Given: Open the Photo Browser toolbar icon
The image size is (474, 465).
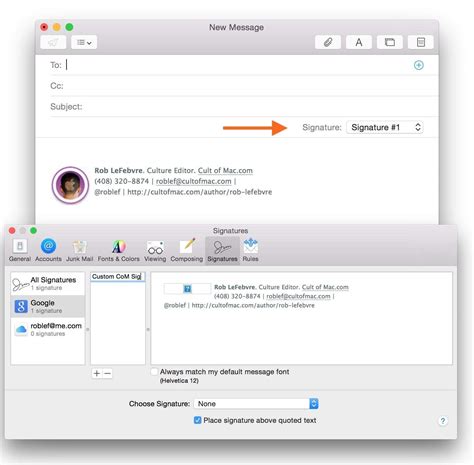Looking at the screenshot, I should pos(390,42).
